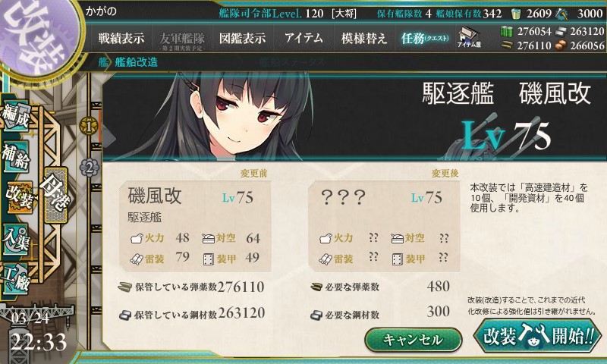Open the アイテム menu item

(x=303, y=38)
